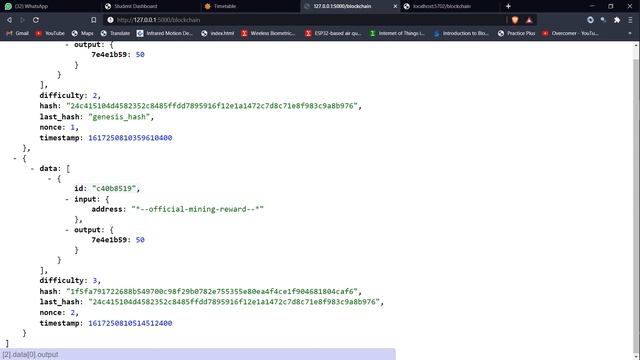Open the Overcomer - YouTube bookmark
Image resolution: width=640 pixels, height=360 pixels.
pos(570,33)
